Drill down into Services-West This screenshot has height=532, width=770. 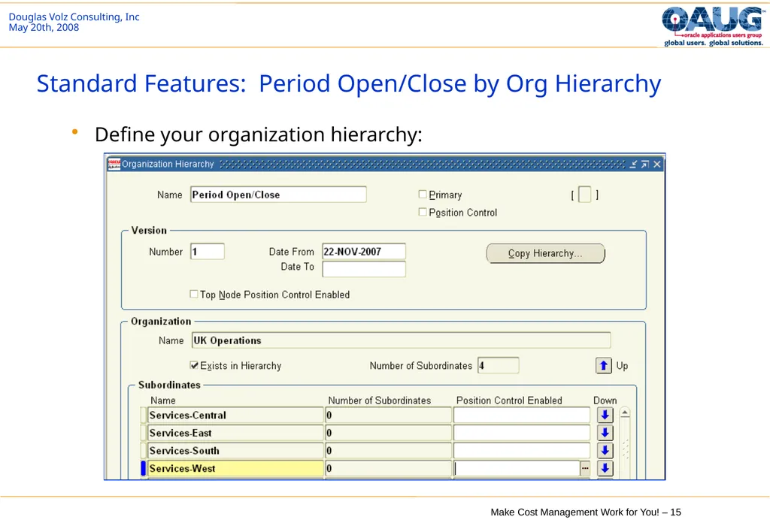coord(605,468)
